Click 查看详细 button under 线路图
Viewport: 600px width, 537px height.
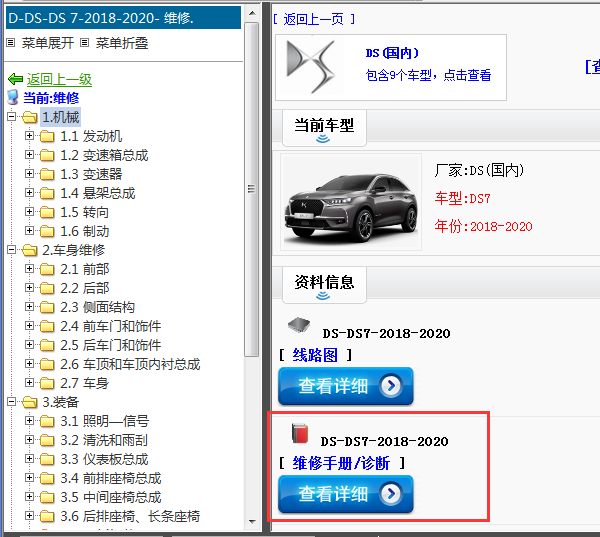(346, 386)
